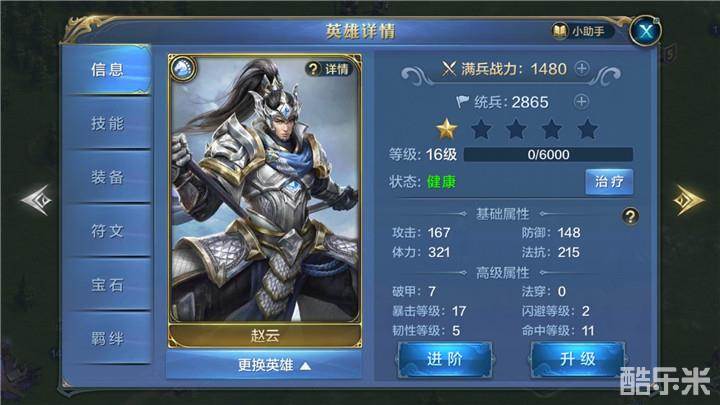720x405 pixels.
Task: Open the 符文 tab
Action: [x=107, y=231]
